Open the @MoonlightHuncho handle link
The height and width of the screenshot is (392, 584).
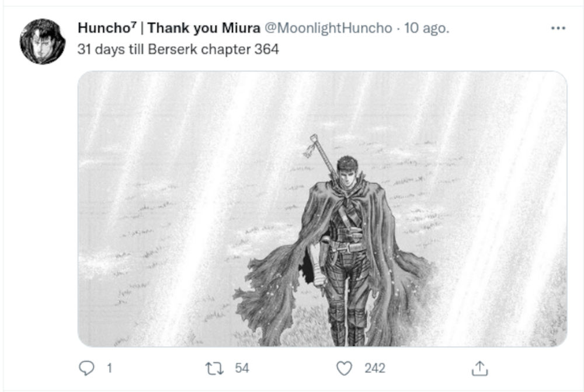[x=328, y=29]
